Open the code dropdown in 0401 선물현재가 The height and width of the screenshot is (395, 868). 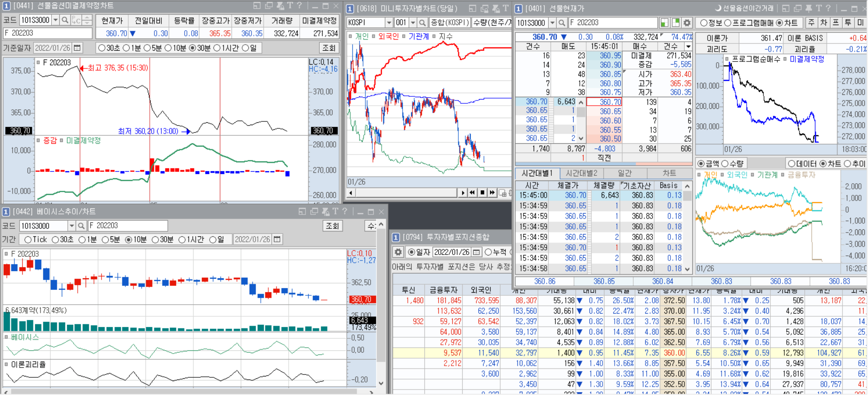552,22
